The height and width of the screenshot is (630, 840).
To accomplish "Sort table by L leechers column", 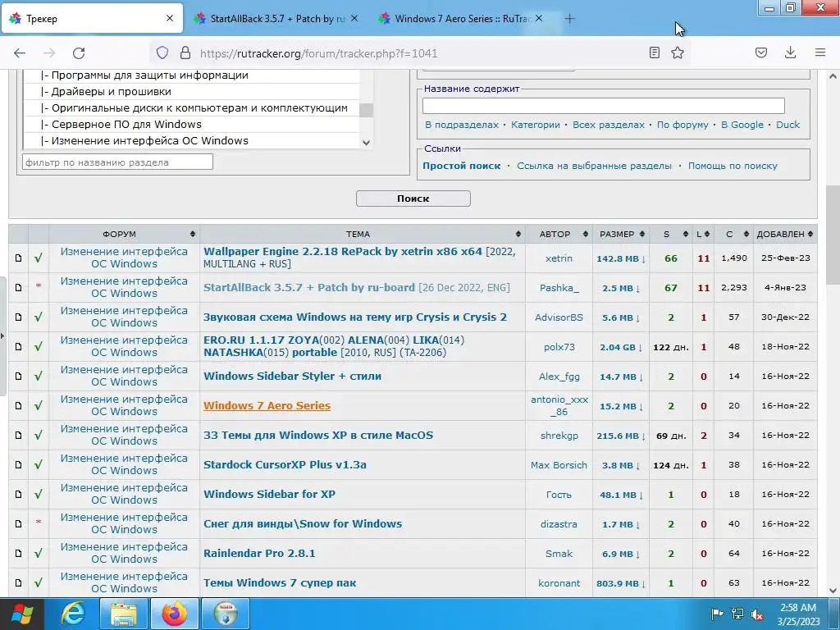I will pyautogui.click(x=703, y=234).
